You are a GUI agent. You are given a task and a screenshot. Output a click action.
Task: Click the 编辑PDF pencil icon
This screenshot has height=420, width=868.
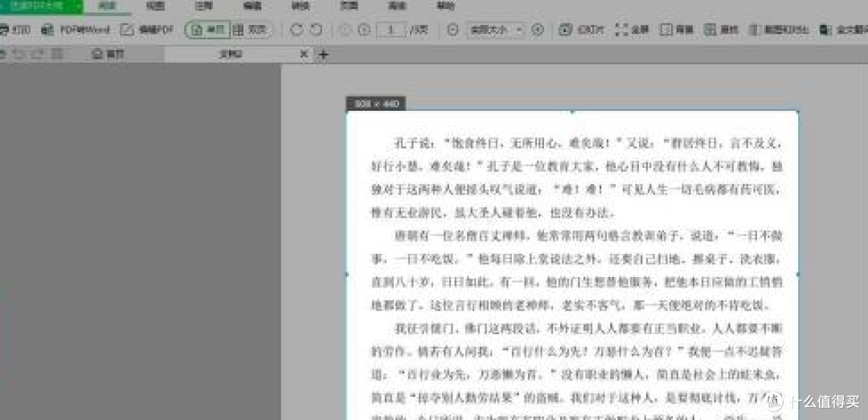[x=127, y=30]
